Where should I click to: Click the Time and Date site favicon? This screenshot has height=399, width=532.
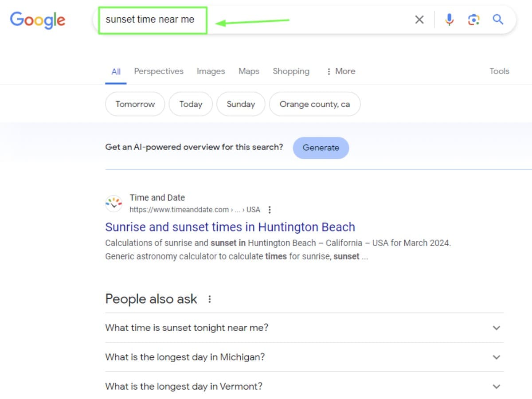point(114,203)
